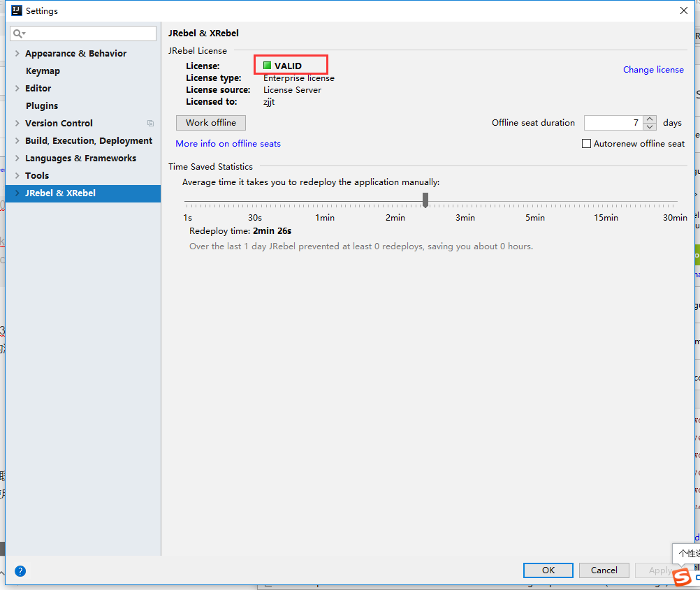
Task: Decrease offline seat duration with down arrow
Action: [x=650, y=126]
